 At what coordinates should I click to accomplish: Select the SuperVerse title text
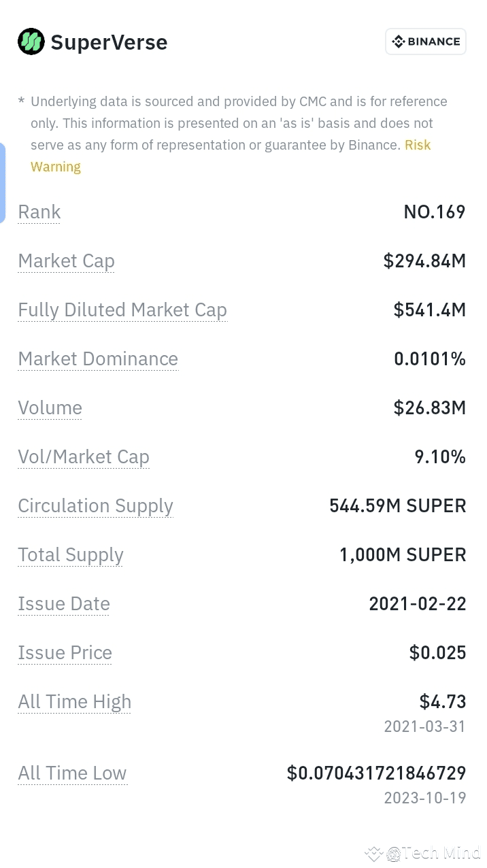click(x=109, y=42)
